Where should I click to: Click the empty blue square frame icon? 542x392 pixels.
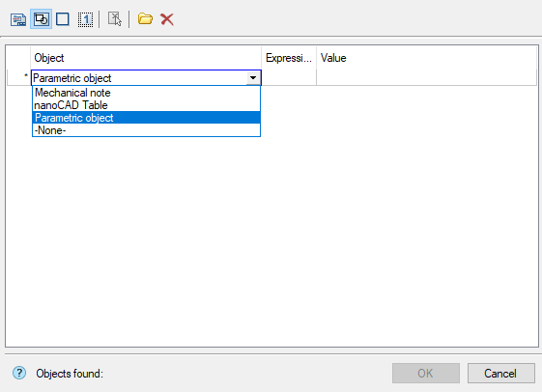pos(63,19)
